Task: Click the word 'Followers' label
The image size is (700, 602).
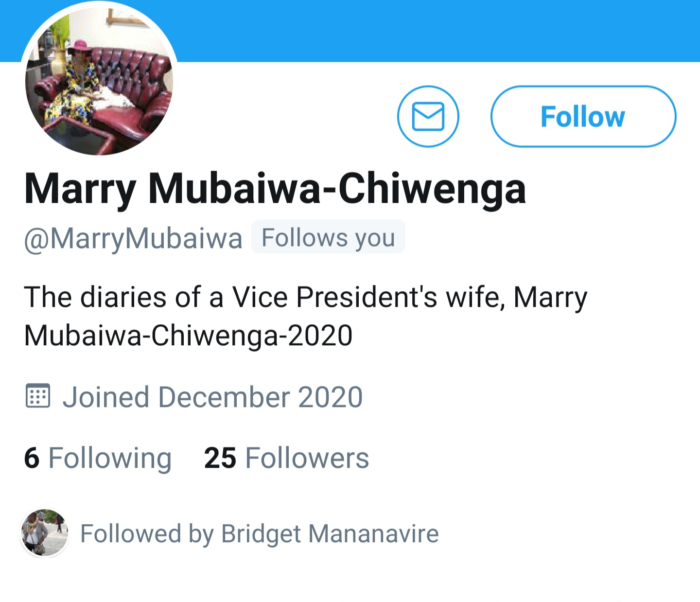Action: coord(307,458)
